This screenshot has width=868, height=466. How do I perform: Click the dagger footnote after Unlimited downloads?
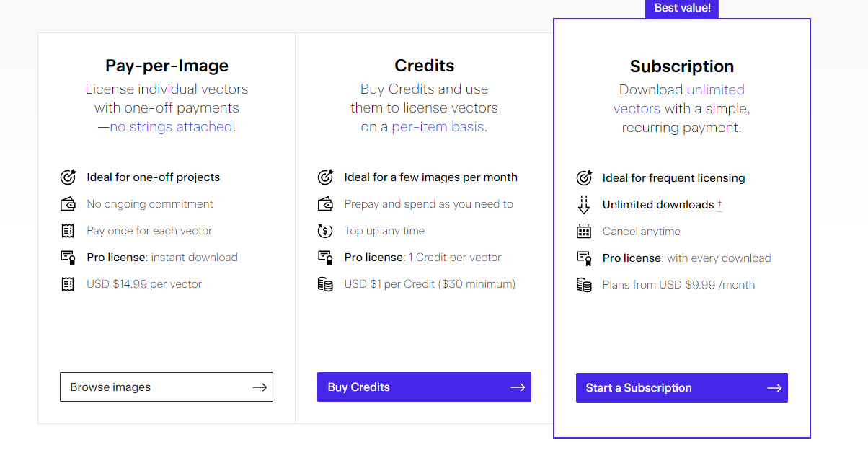[x=719, y=205]
